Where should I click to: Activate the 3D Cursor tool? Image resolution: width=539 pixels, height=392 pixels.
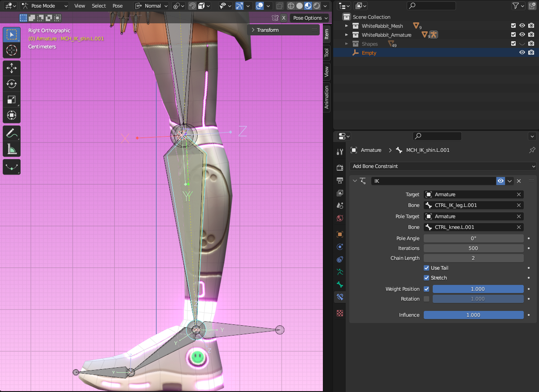pyautogui.click(x=12, y=50)
